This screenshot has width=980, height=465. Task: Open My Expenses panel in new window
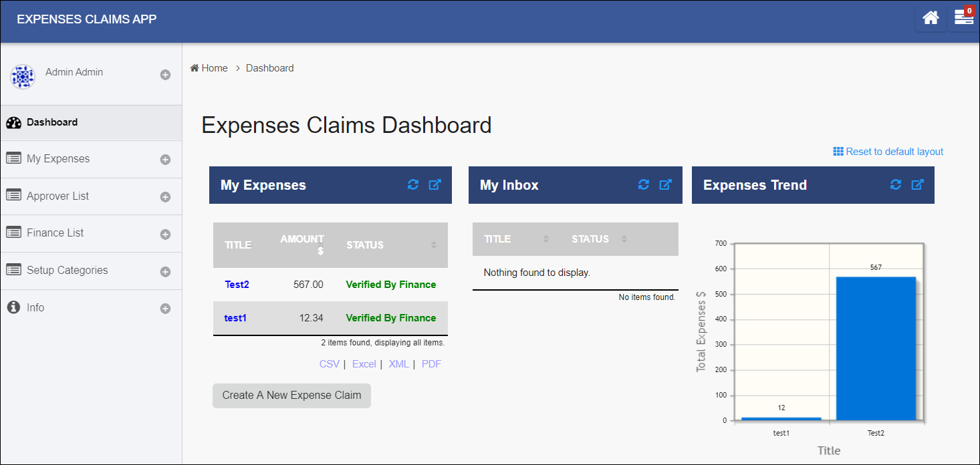coord(435,184)
